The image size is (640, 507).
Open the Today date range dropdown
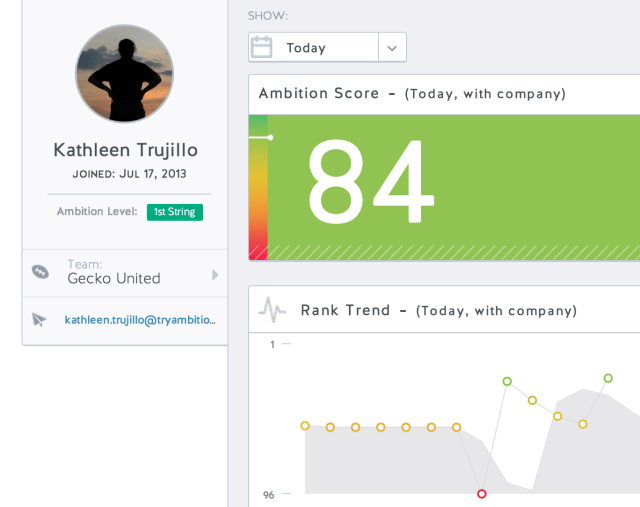coord(314,47)
